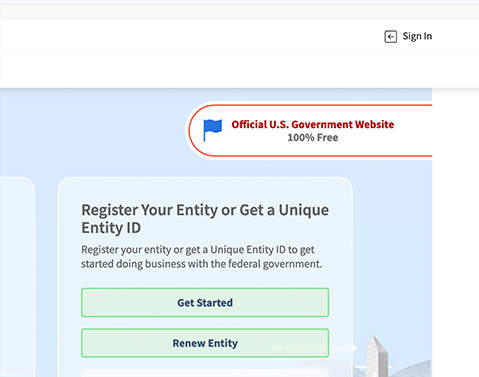Click the Washington Monument illustration
Image resolution: width=479 pixels, height=377 pixels.
point(377,356)
